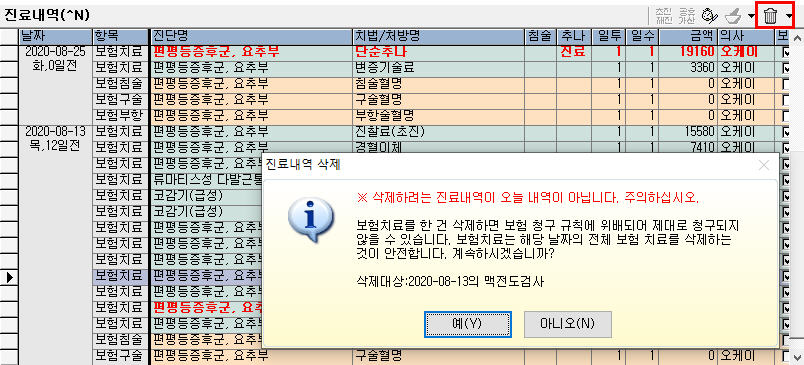Viewport: 804px width, 365px height.
Task: Confirm deletion with 예(Y) button
Action: click(x=468, y=324)
